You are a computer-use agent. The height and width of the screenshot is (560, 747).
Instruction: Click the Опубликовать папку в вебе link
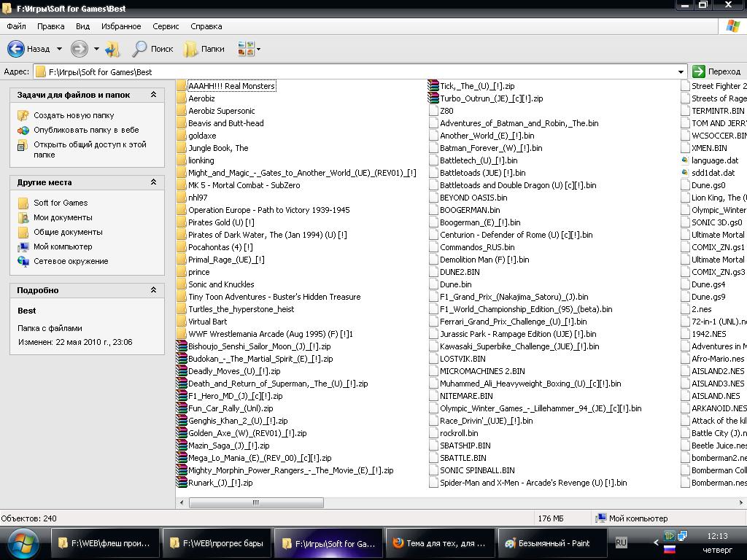pyautogui.click(x=86, y=130)
